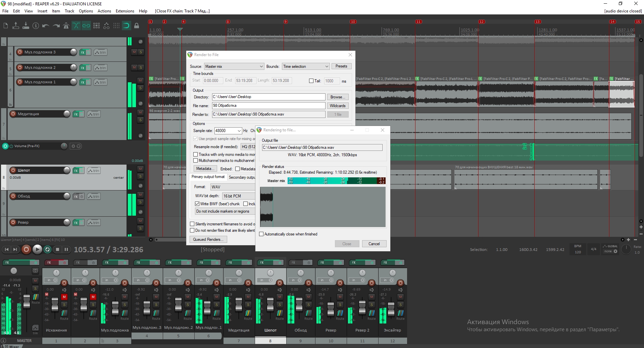Uncheck Write BWF ('bext') chunk

pyautogui.click(x=198, y=204)
